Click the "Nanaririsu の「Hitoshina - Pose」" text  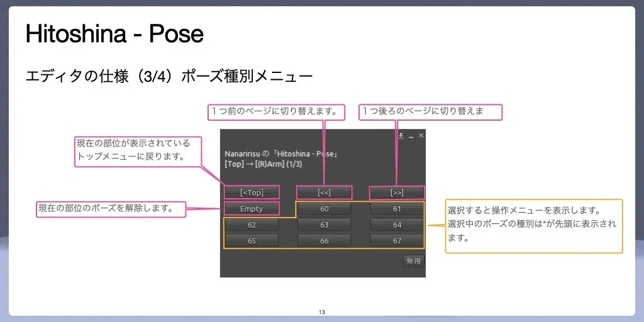tap(281, 154)
